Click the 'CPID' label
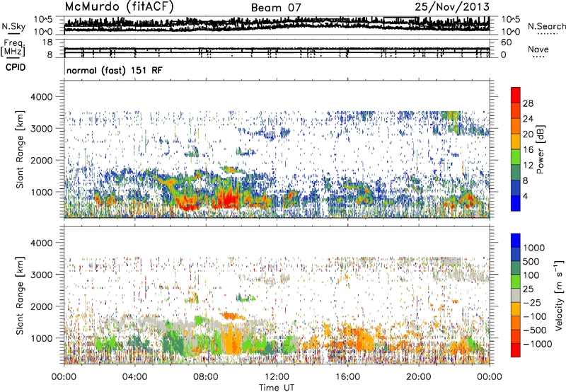 pyautogui.click(x=16, y=67)
